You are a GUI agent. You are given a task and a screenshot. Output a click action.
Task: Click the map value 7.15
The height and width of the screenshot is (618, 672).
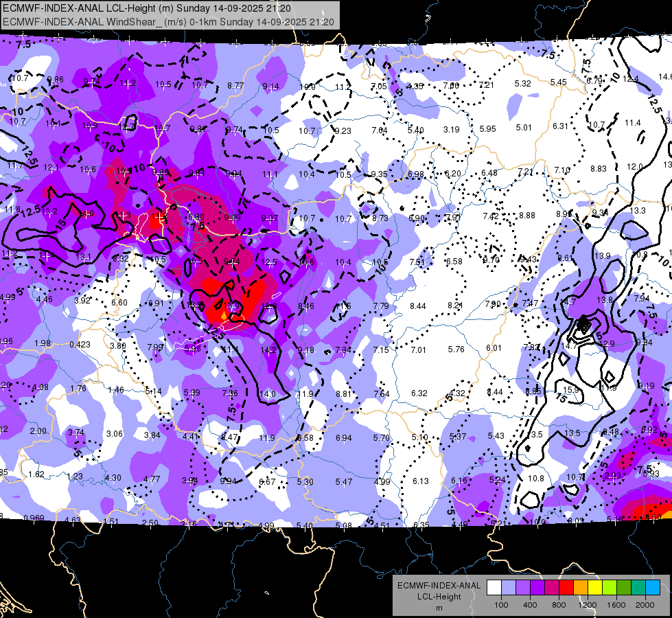pyautogui.click(x=381, y=350)
